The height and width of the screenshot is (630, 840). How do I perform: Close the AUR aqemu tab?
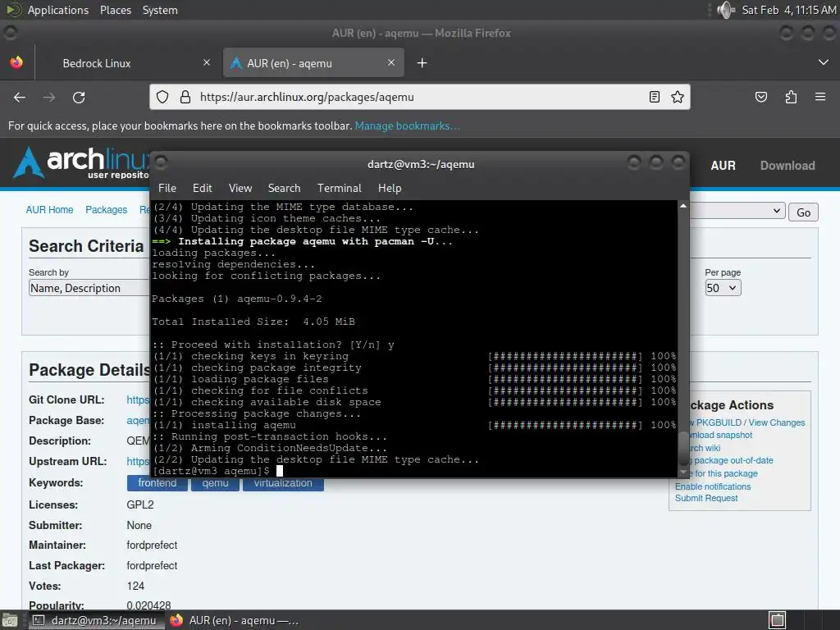(391, 62)
